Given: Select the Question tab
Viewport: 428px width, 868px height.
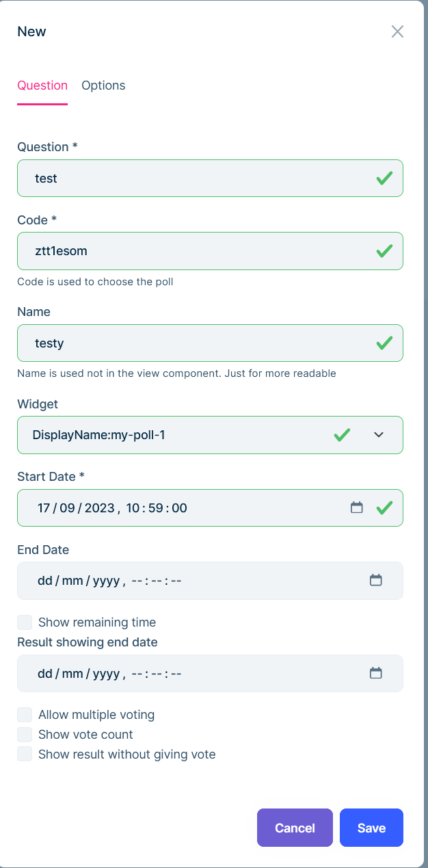Looking at the screenshot, I should point(42,86).
